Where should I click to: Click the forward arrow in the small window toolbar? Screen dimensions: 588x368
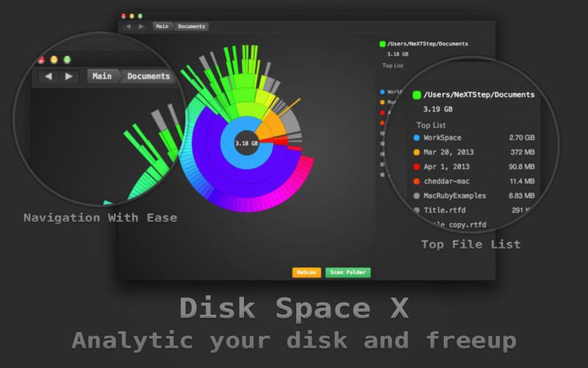141,26
